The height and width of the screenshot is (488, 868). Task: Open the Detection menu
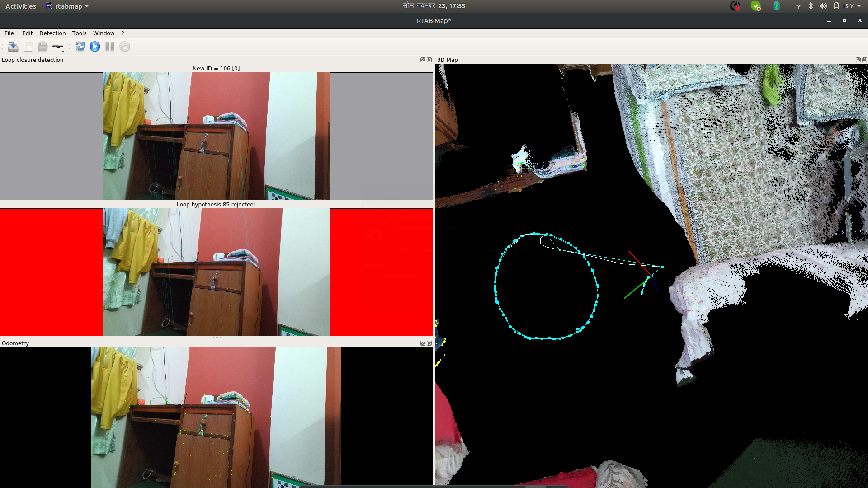[52, 33]
